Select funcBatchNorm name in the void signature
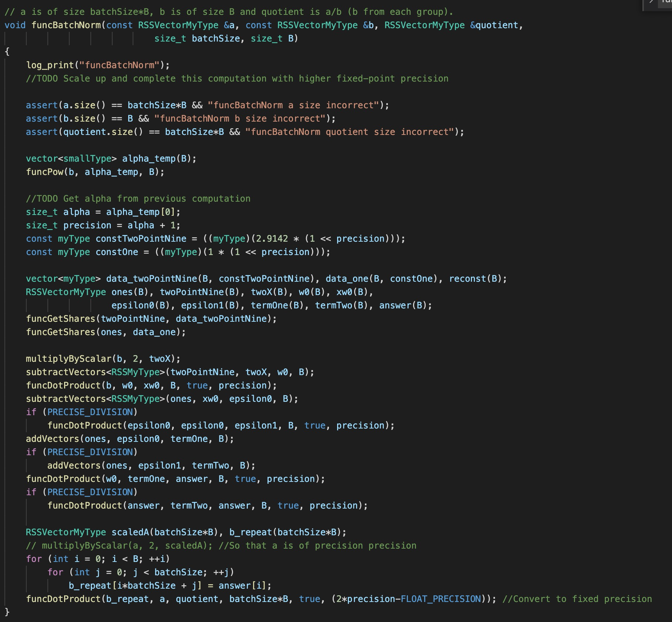Screen dimensions: 672x622 [x=66, y=25]
